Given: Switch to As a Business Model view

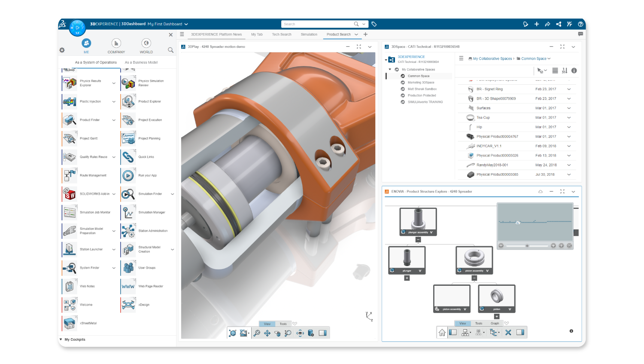Looking at the screenshot, I should 141,62.
